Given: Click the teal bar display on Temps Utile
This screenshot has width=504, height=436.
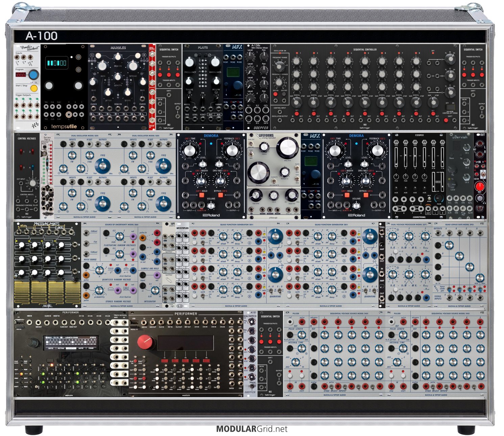Looking at the screenshot, I should click(56, 63).
